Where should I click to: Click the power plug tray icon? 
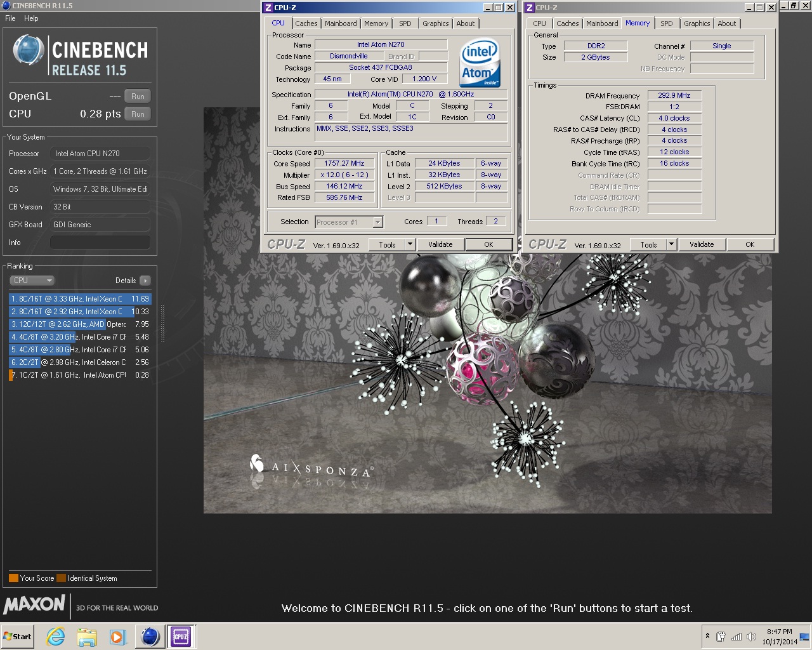(721, 637)
